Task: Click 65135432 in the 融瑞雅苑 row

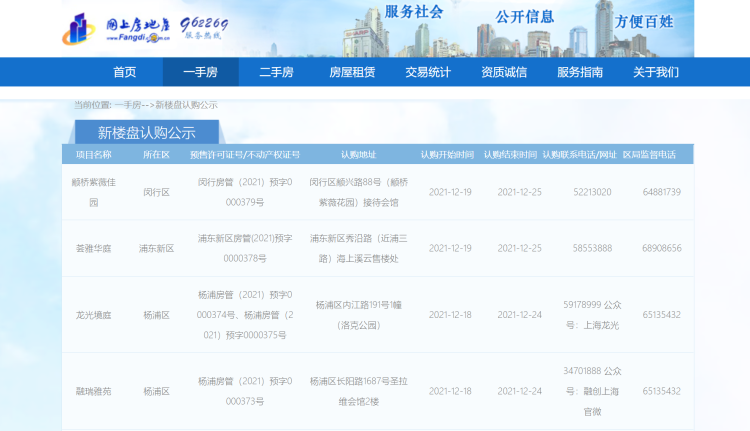Action: (x=662, y=391)
